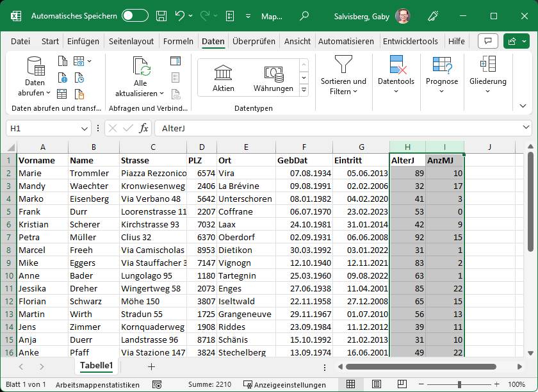Open the undo history dropdown arrow
Image resolution: width=538 pixels, height=392 pixels.
pyautogui.click(x=191, y=16)
